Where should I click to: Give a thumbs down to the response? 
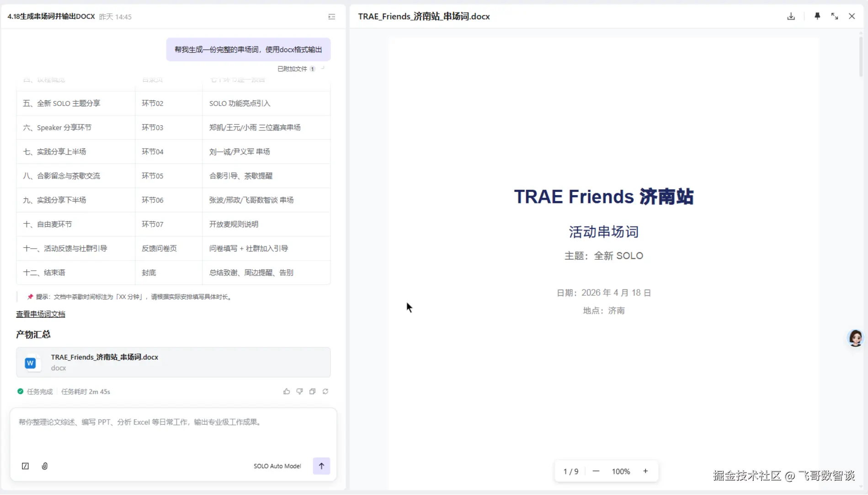[x=299, y=391]
